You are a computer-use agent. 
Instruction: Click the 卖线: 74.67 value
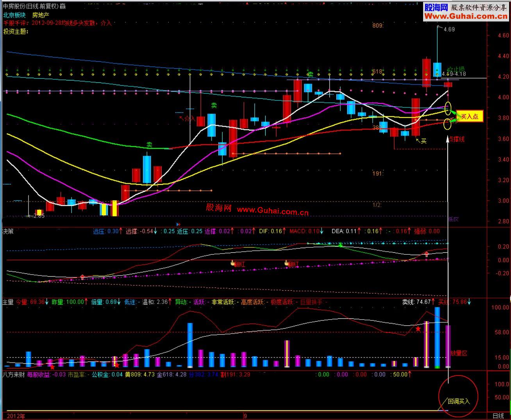(416, 302)
